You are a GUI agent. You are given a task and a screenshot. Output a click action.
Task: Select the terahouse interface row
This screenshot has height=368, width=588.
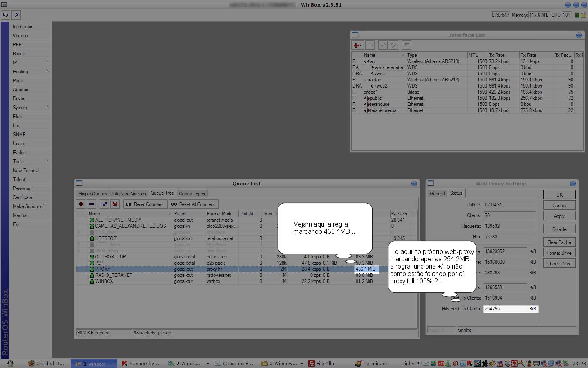(467, 104)
